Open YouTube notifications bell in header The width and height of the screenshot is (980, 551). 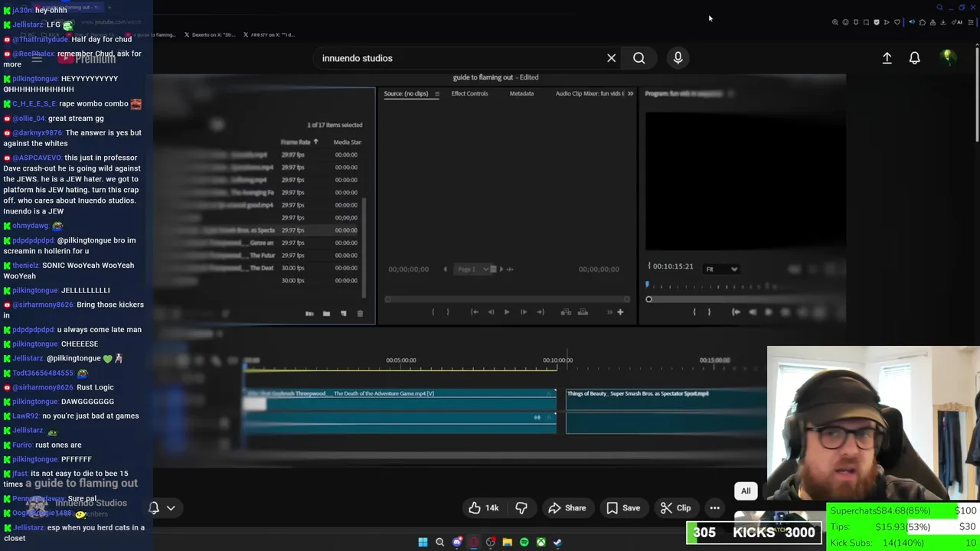pyautogui.click(x=914, y=58)
